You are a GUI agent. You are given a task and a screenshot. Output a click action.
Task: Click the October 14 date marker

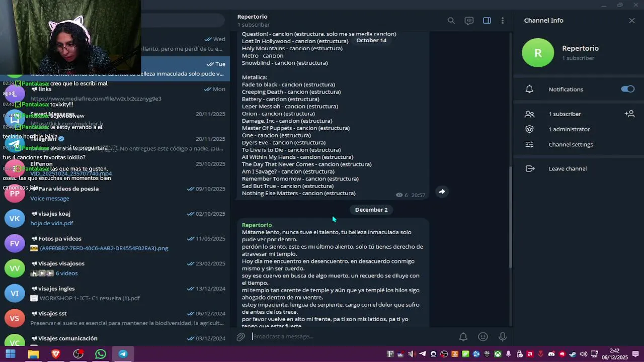(371, 40)
